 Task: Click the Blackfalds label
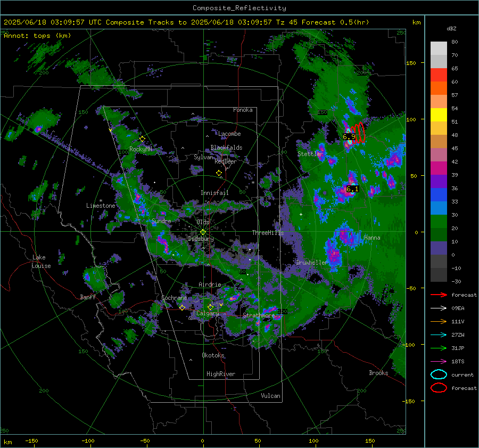tap(226, 148)
